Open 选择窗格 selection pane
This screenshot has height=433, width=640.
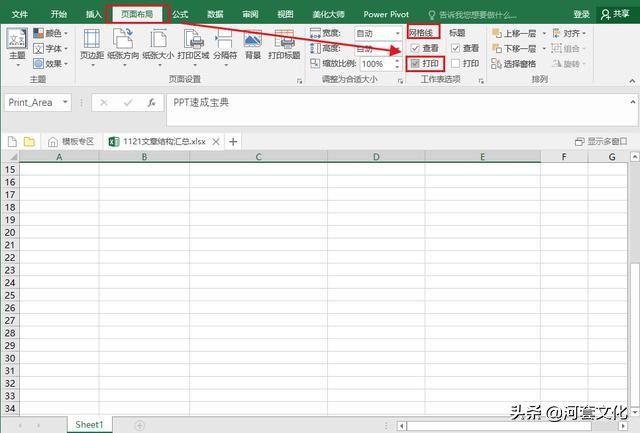tap(514, 64)
